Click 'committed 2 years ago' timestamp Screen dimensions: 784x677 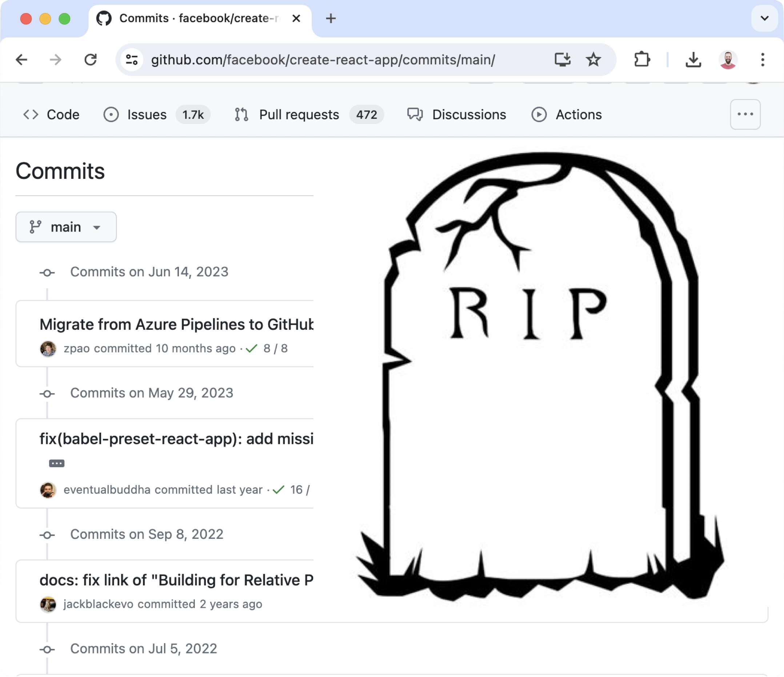(200, 604)
